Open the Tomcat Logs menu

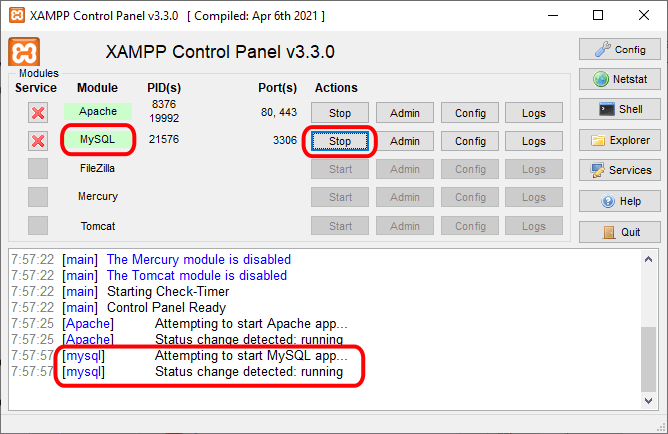[x=534, y=226]
